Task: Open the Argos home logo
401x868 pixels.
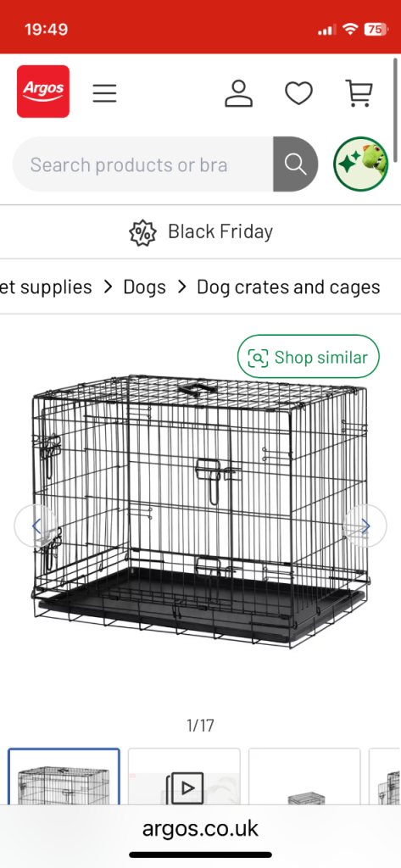Action: pyautogui.click(x=43, y=92)
